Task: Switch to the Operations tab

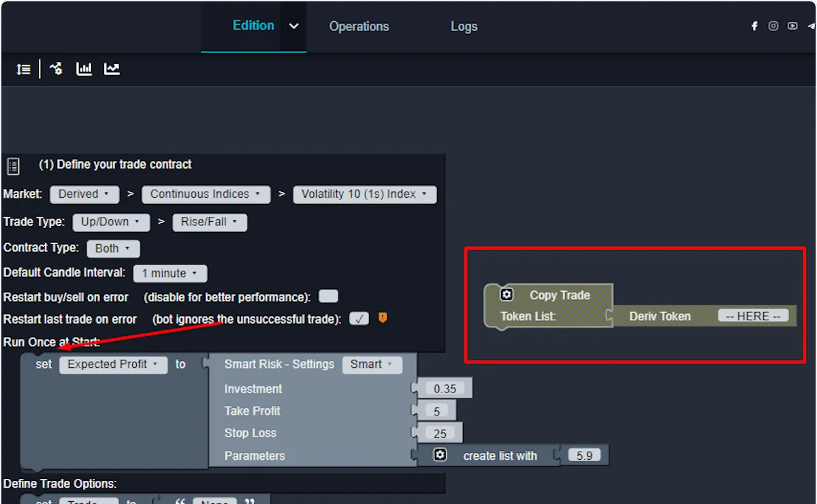Action: [359, 27]
